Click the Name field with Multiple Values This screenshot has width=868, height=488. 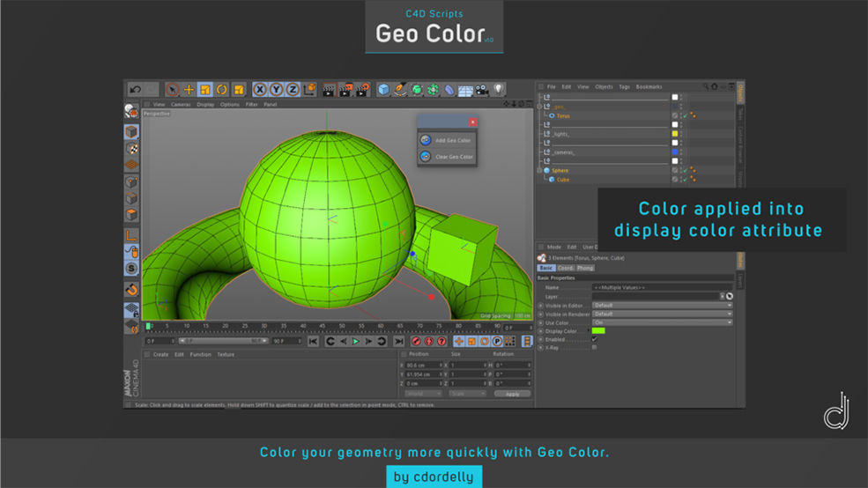click(662, 288)
